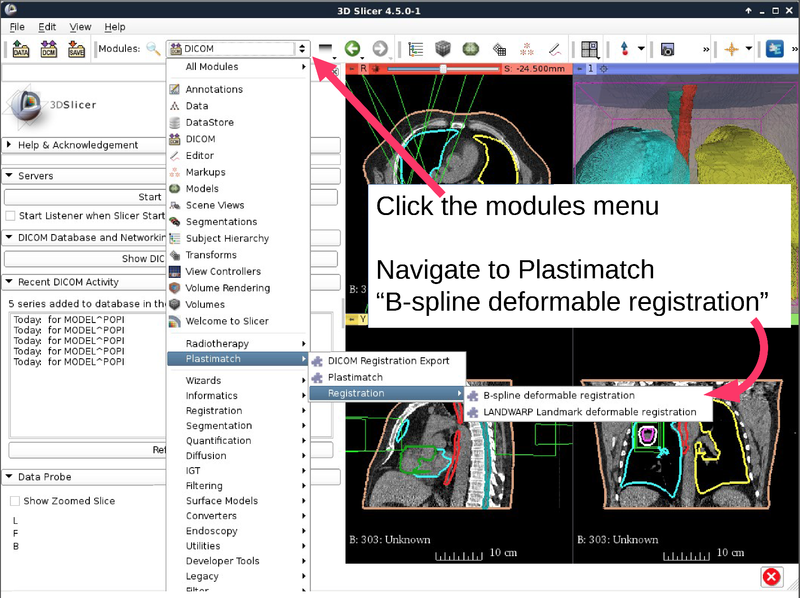
Task: Open the DCM DICOM browser icon
Action: click(48, 48)
